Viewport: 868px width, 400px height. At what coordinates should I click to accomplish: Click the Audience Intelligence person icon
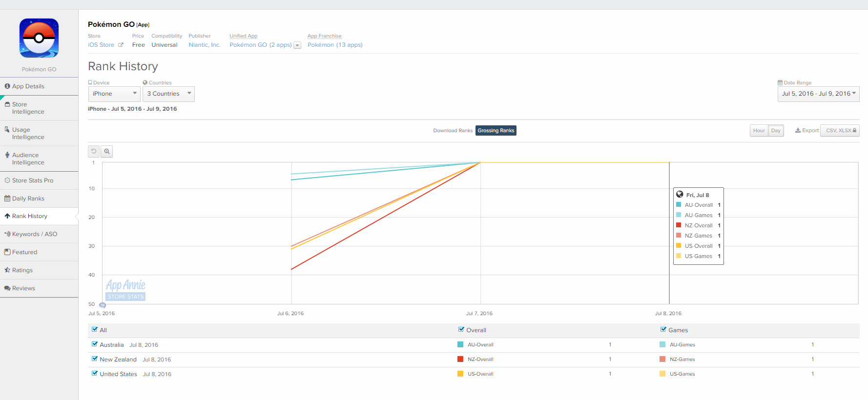[7, 155]
